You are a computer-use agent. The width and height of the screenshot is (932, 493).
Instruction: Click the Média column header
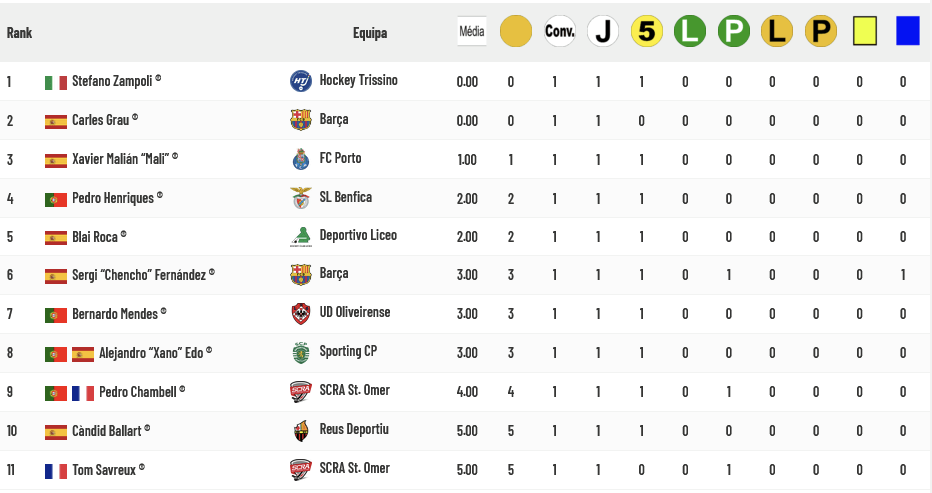click(471, 31)
